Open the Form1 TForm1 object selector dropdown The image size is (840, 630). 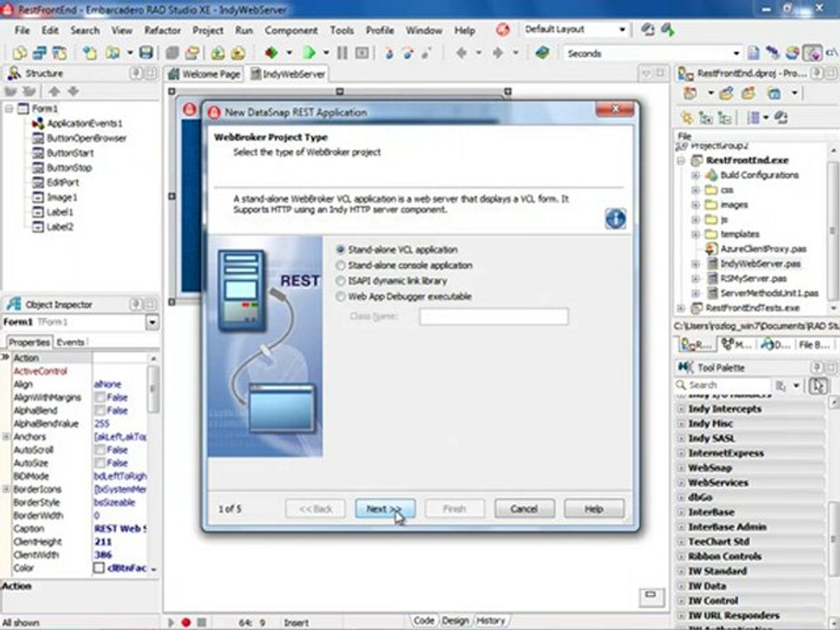[152, 322]
